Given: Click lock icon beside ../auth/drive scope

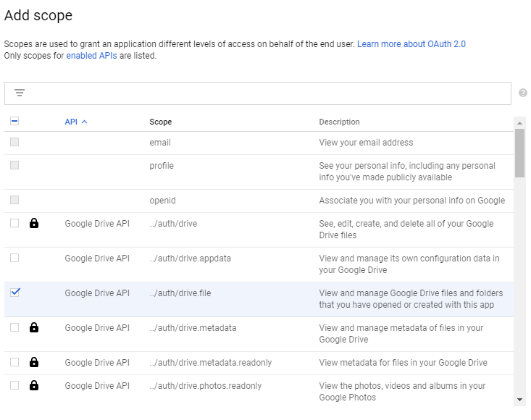Looking at the screenshot, I should 34,224.
